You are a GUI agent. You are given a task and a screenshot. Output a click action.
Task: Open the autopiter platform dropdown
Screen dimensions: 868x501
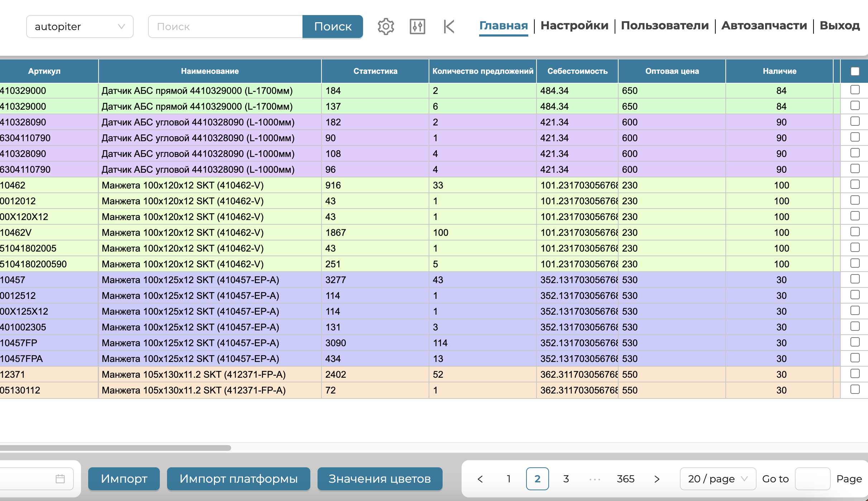pyautogui.click(x=80, y=27)
